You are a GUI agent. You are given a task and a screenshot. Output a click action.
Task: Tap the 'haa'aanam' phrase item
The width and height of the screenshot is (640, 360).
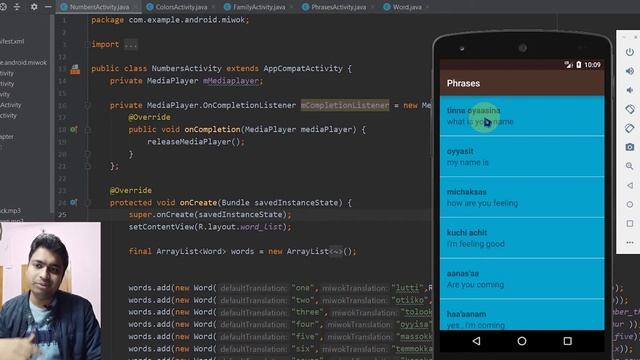[522, 315]
